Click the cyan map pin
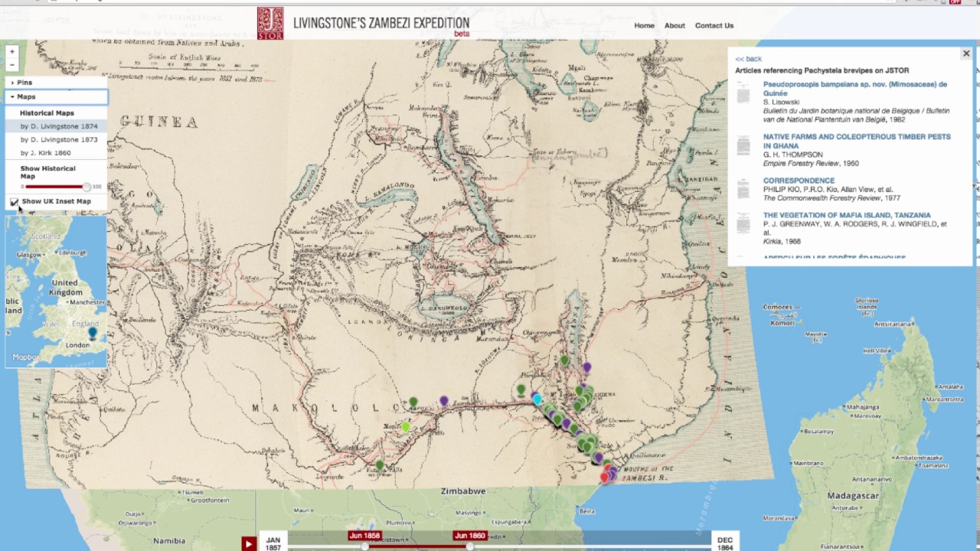Image resolution: width=980 pixels, height=551 pixels. (537, 399)
